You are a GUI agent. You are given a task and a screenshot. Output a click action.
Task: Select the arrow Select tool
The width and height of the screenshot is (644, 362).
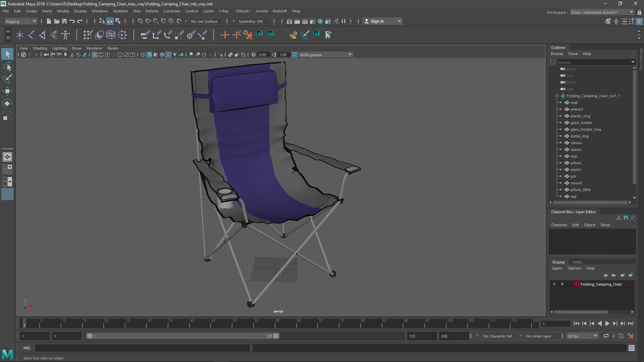click(x=7, y=54)
